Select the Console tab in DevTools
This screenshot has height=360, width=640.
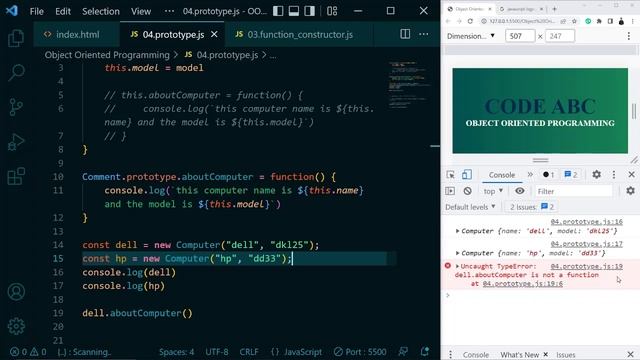pos(502,175)
